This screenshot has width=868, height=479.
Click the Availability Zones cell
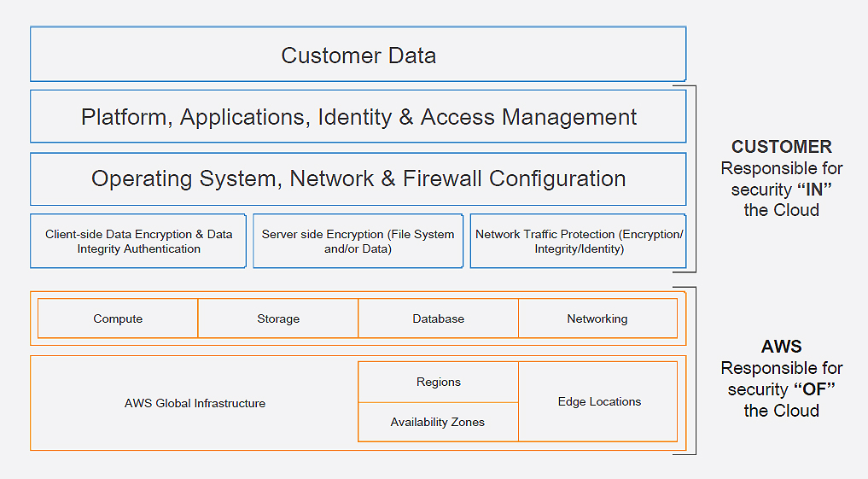[x=439, y=422]
